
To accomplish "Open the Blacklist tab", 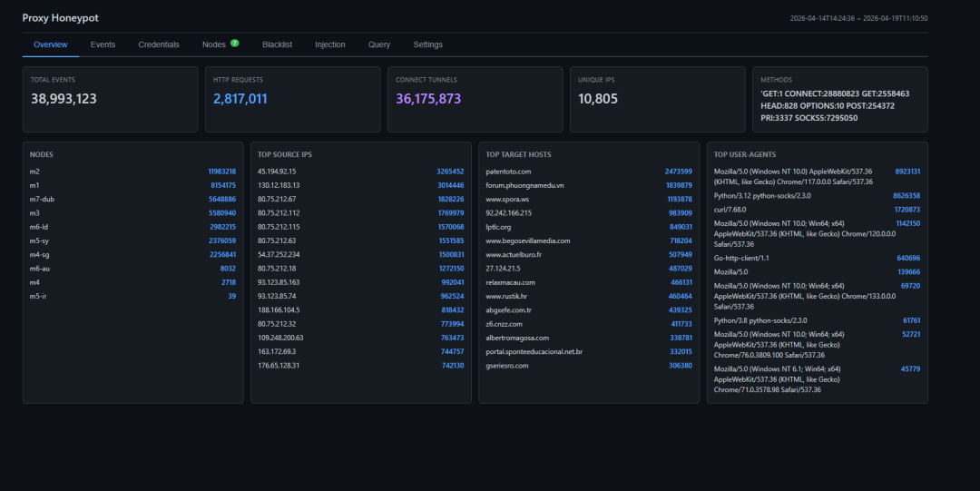I will point(277,44).
